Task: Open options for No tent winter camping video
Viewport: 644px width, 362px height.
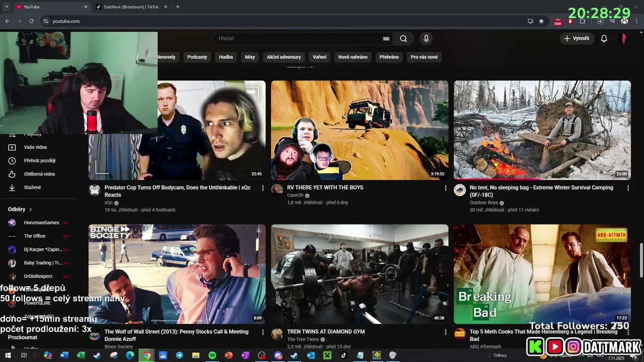Action: coord(628,188)
